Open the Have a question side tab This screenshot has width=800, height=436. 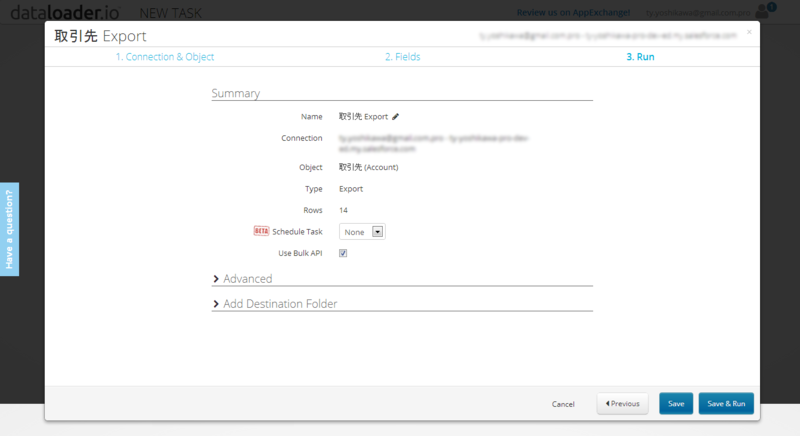(x=9, y=229)
